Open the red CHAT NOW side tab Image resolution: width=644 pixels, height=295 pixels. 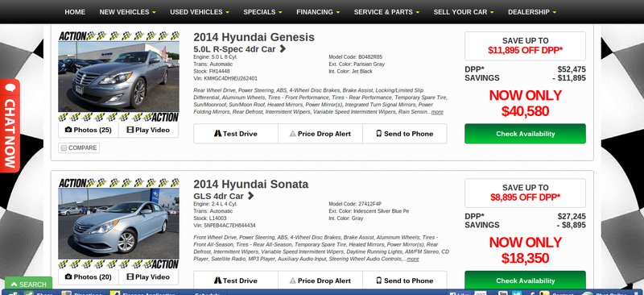pos(10,126)
